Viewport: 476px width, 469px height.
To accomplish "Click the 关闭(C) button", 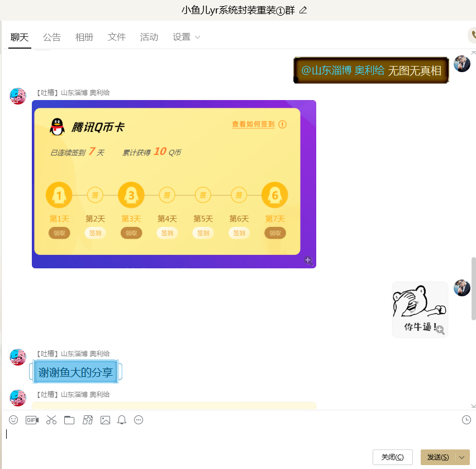I will 393,457.
